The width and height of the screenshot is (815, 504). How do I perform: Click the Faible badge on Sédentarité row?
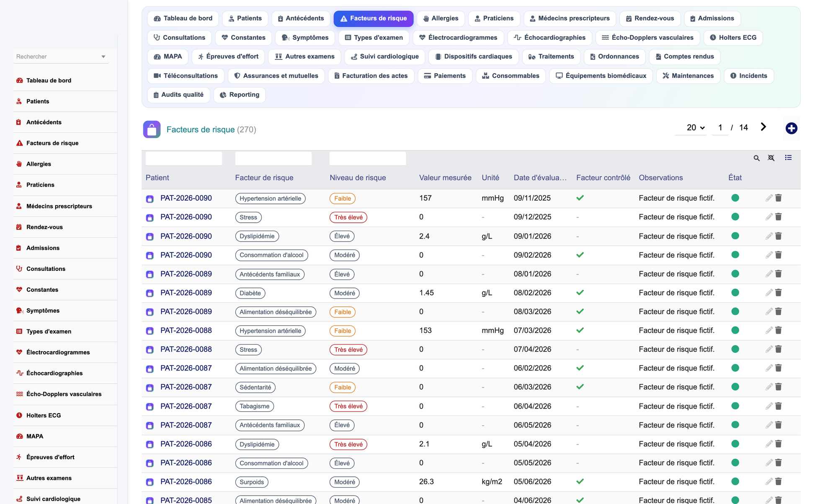click(343, 388)
